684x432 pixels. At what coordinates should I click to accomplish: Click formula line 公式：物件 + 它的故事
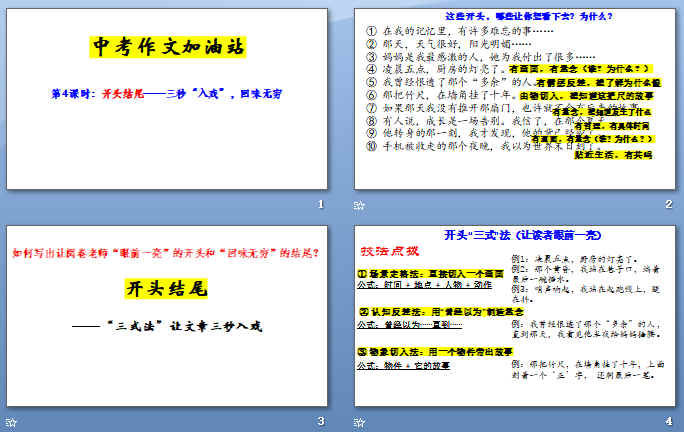pos(403,366)
